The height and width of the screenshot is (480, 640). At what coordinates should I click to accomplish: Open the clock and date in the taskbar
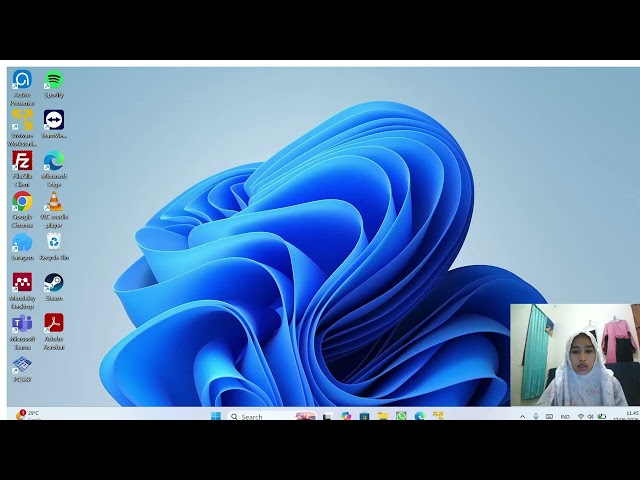point(625,416)
